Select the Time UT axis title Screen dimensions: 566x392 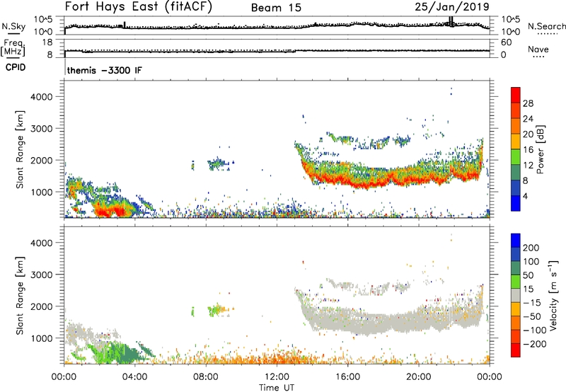coord(277,388)
